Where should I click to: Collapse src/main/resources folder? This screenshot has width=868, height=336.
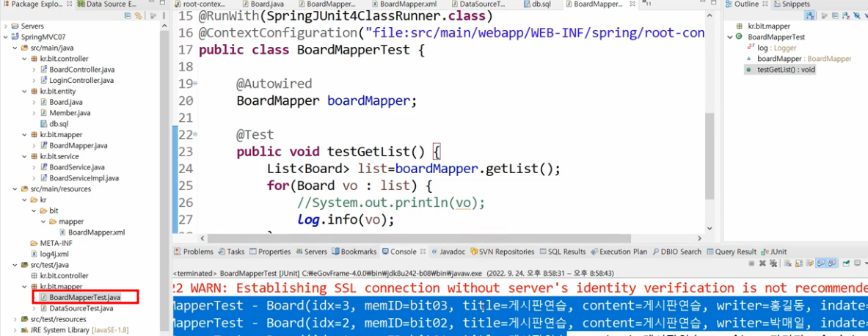coord(15,189)
